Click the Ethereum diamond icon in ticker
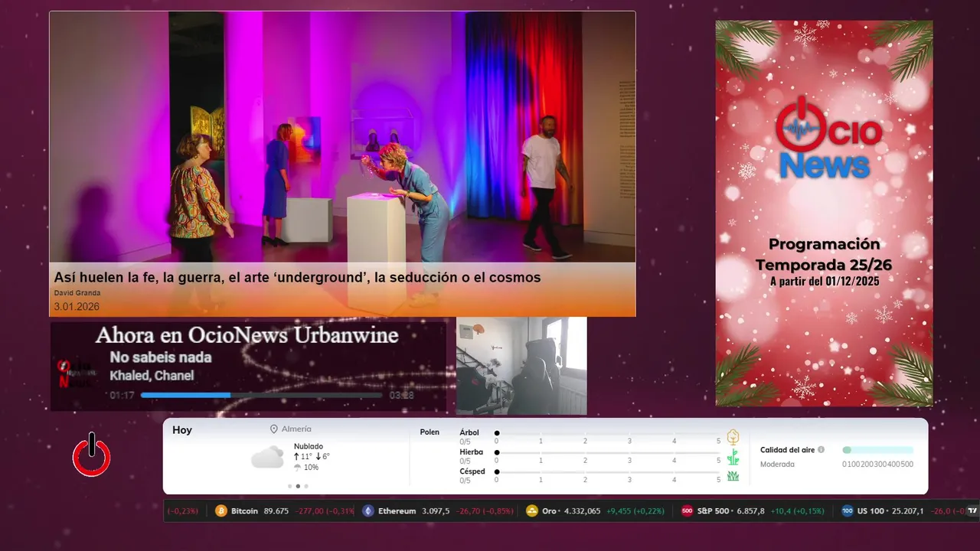 tap(368, 511)
